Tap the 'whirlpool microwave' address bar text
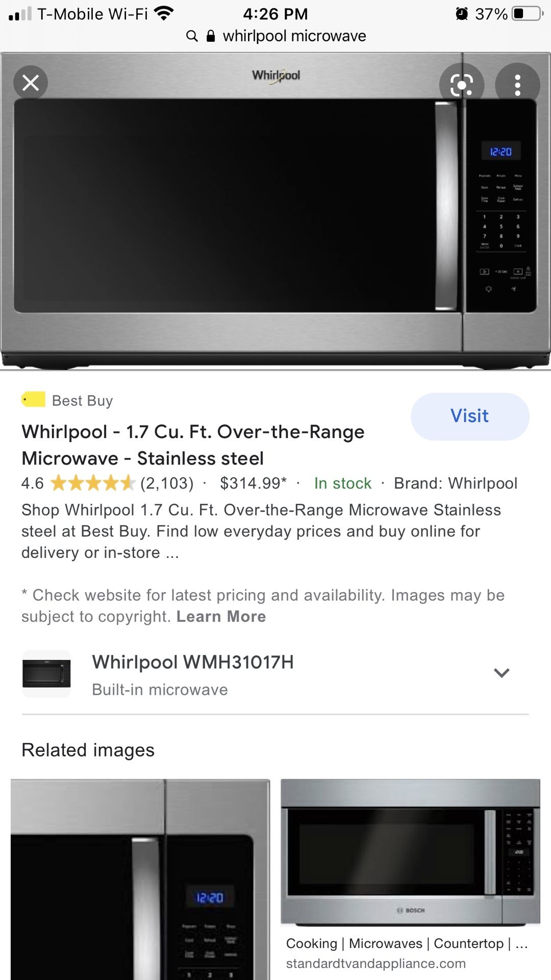This screenshot has height=980, width=551. pos(294,36)
